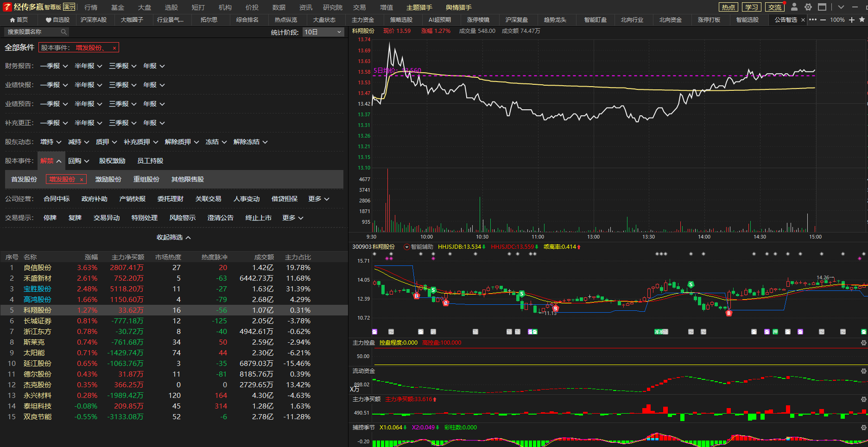The width and height of the screenshot is (868, 447).
Task: Zoom out with the minus icon
Action: coord(823,20)
